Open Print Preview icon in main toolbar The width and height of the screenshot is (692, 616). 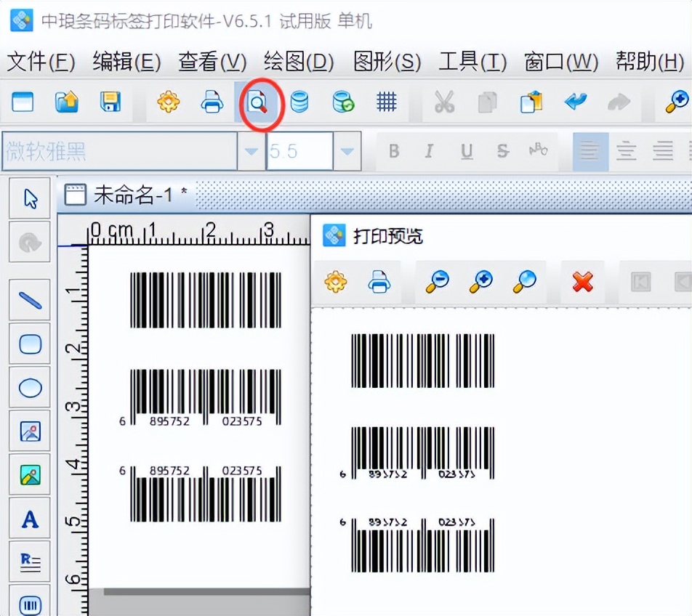257,102
